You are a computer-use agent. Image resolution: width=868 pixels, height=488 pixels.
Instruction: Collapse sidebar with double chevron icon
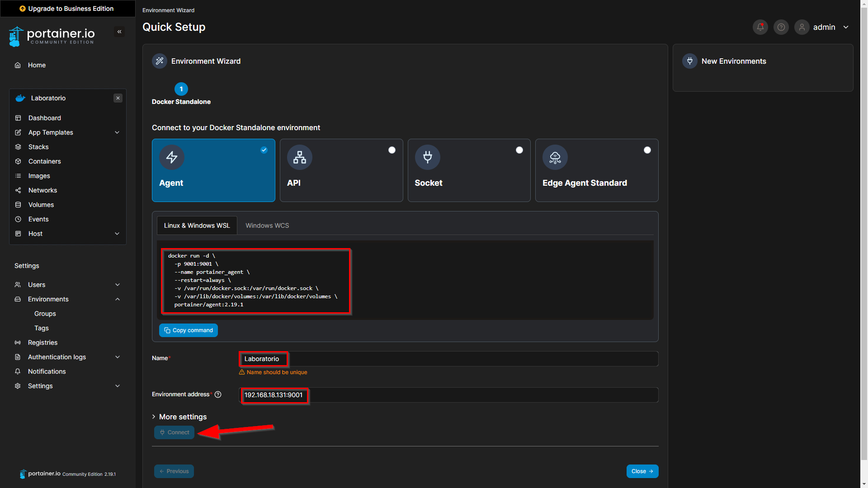[x=119, y=32]
